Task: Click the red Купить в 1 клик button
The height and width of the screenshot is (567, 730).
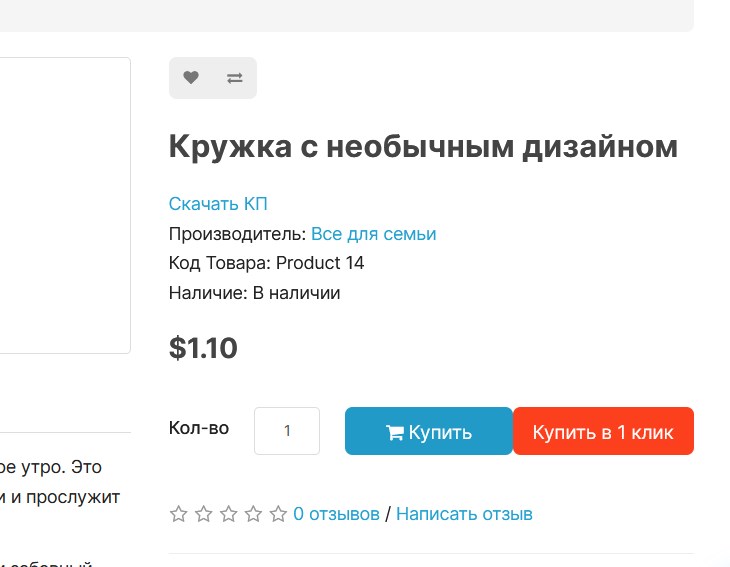Action: tap(603, 431)
